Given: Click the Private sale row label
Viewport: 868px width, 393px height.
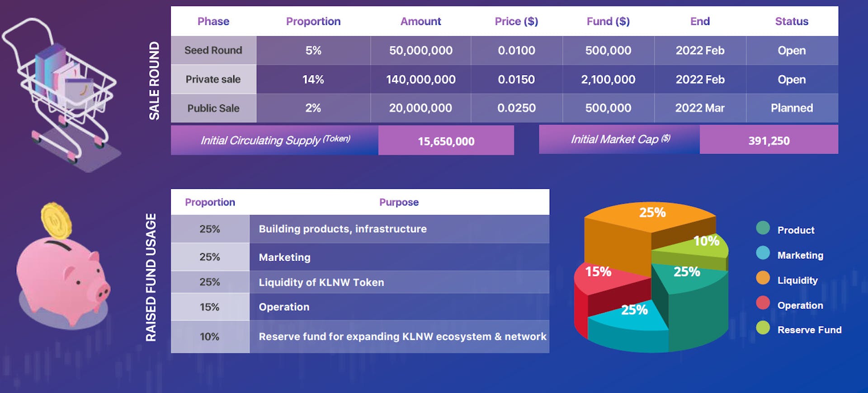Looking at the screenshot, I should click(213, 79).
